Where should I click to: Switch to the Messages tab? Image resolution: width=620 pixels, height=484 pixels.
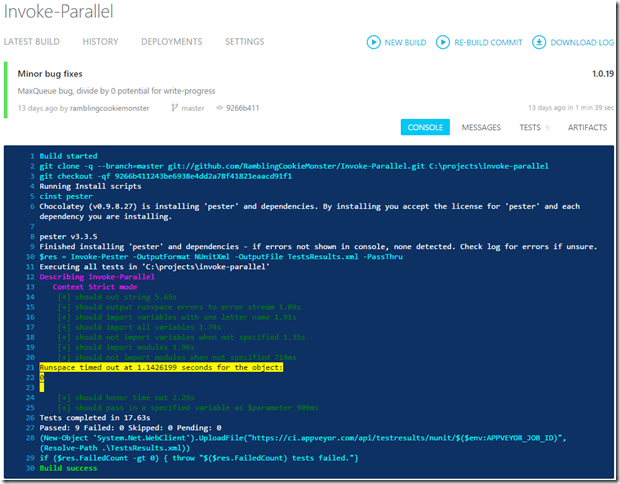(481, 127)
